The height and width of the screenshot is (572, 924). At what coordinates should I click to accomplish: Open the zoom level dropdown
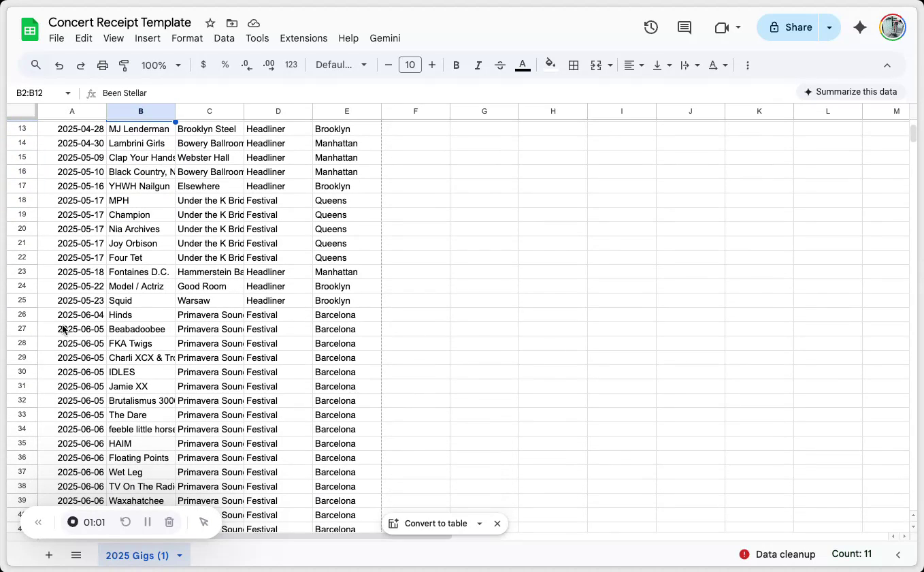(x=161, y=65)
